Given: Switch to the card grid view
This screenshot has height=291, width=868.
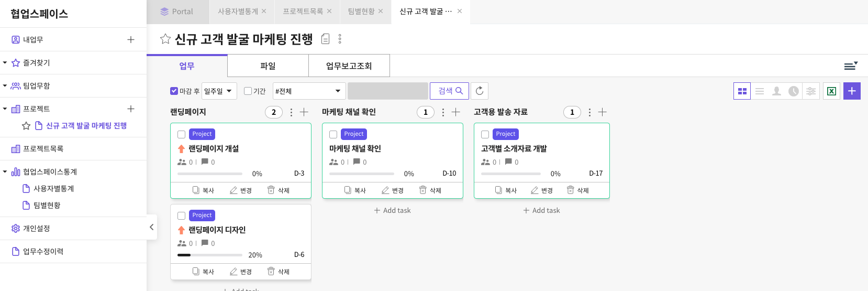Looking at the screenshot, I should 742,91.
